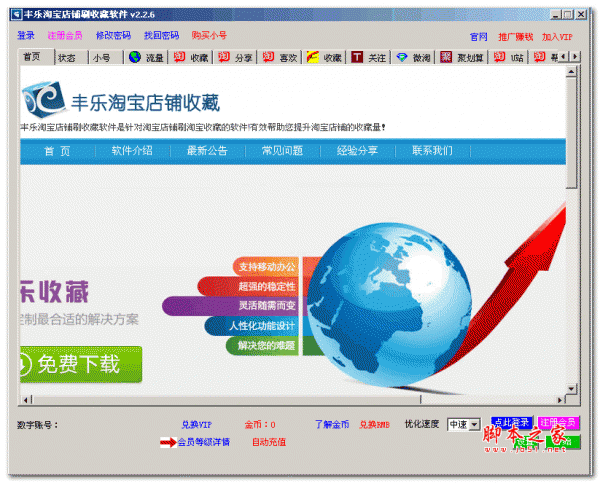Click the globe icon on 流量 tab
Screen dimensions: 600x483
pyautogui.click(x=135, y=57)
